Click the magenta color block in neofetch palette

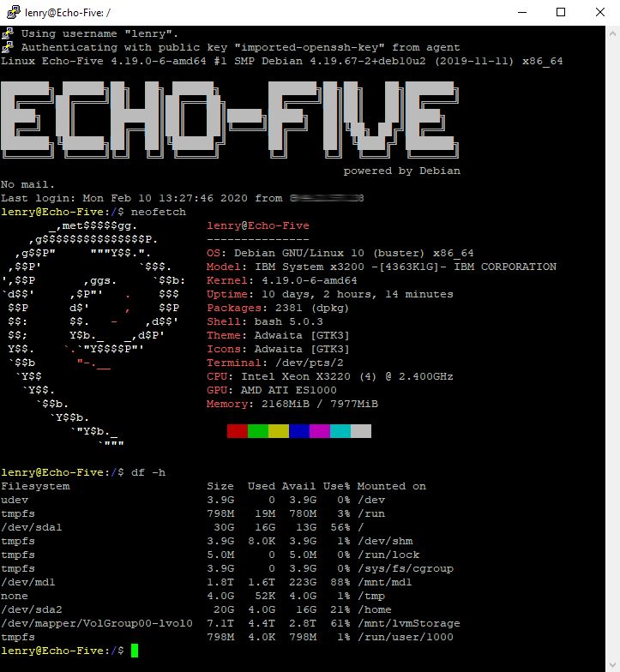point(320,431)
